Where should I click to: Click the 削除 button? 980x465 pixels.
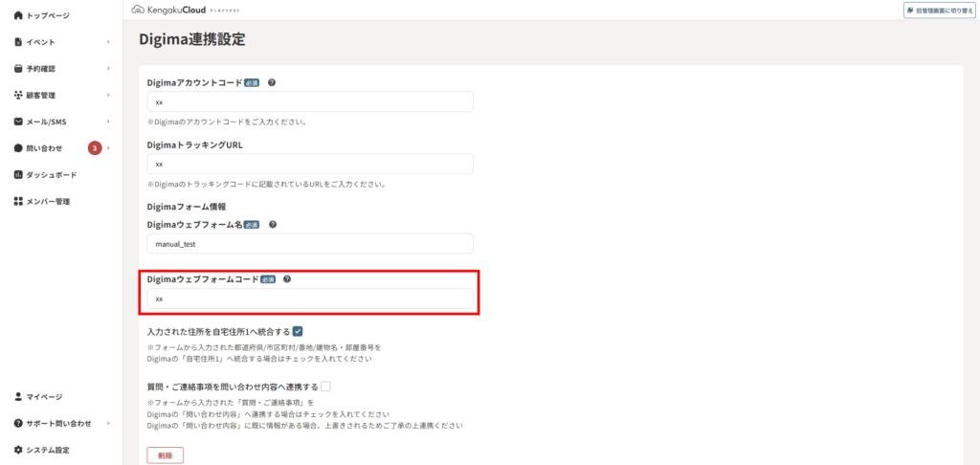pos(165,455)
